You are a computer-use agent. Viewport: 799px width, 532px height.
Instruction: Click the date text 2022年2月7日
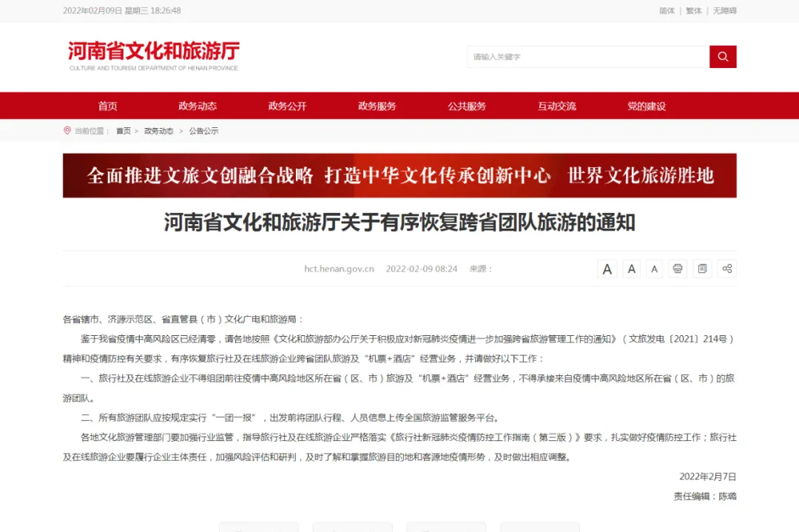(x=708, y=477)
